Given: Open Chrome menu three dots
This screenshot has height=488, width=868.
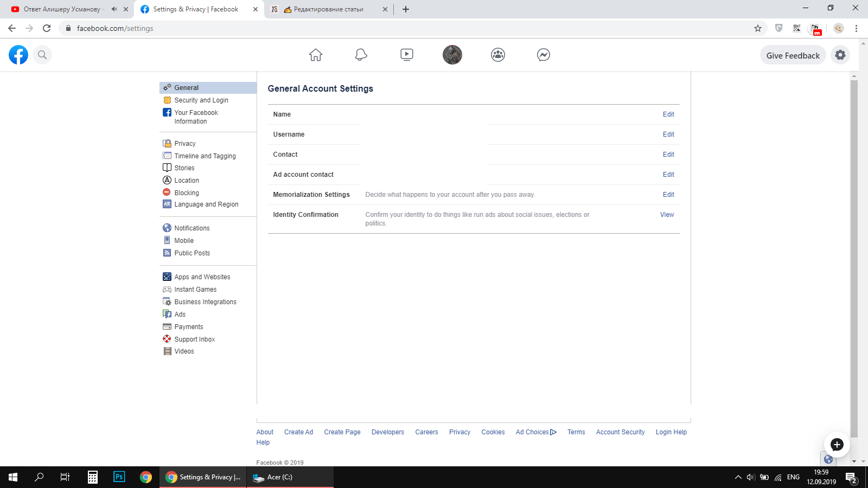Looking at the screenshot, I should (856, 28).
